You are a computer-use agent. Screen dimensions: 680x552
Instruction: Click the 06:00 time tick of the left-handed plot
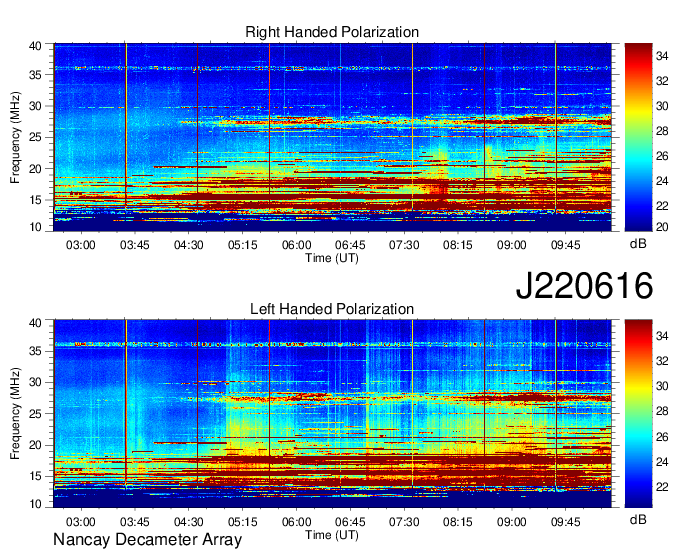296,522
